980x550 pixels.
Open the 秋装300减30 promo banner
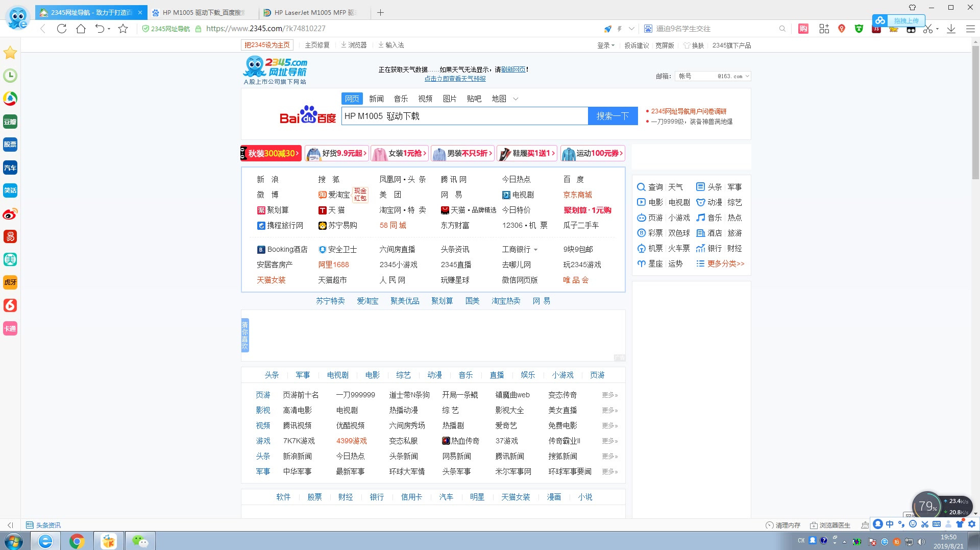271,153
